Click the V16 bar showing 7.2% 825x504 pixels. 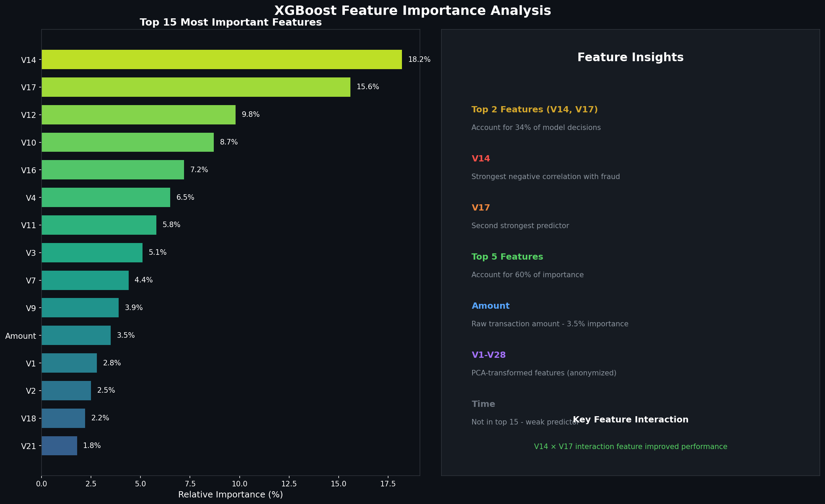[x=113, y=170]
